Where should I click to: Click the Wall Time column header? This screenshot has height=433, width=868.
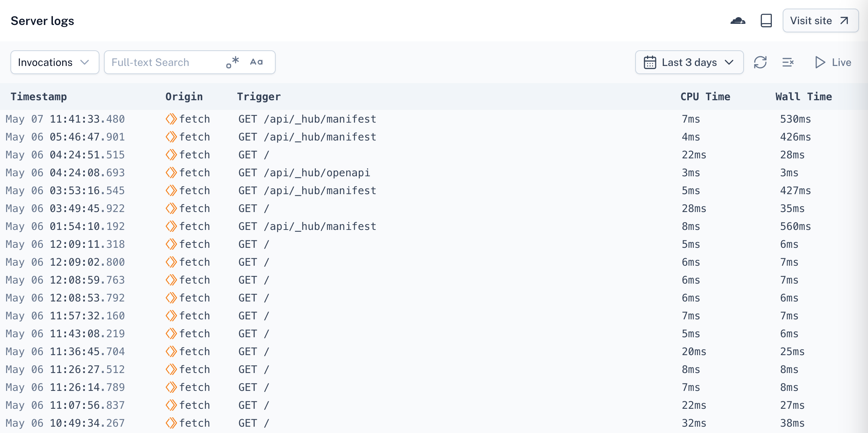804,97
